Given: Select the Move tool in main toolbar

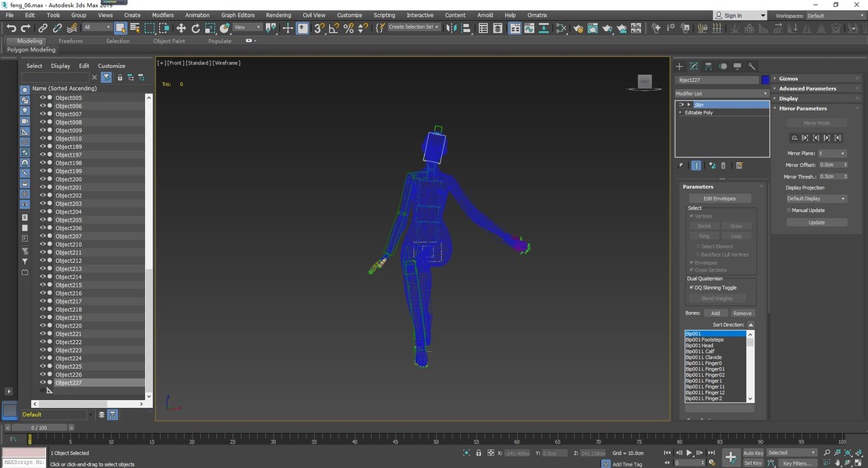Looking at the screenshot, I should tap(181, 28).
